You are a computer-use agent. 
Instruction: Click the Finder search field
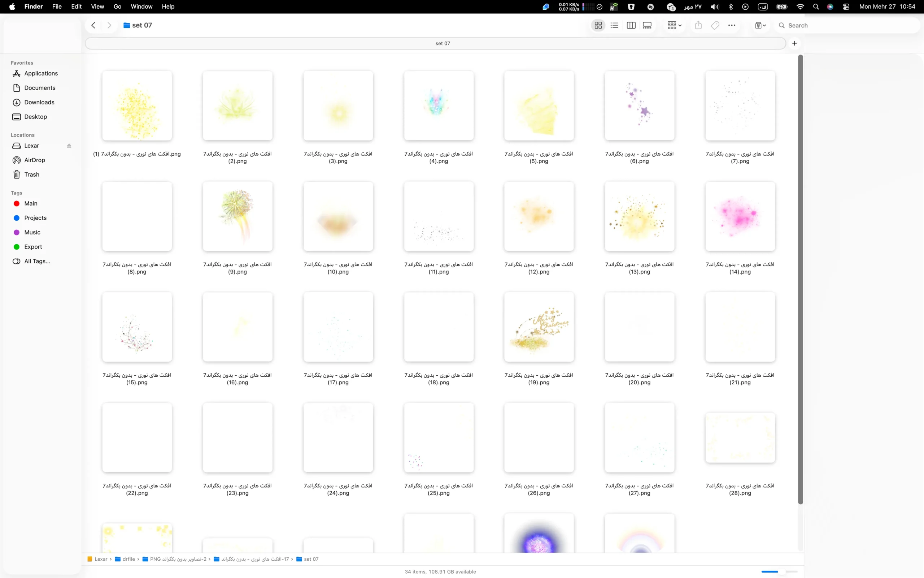coord(847,25)
